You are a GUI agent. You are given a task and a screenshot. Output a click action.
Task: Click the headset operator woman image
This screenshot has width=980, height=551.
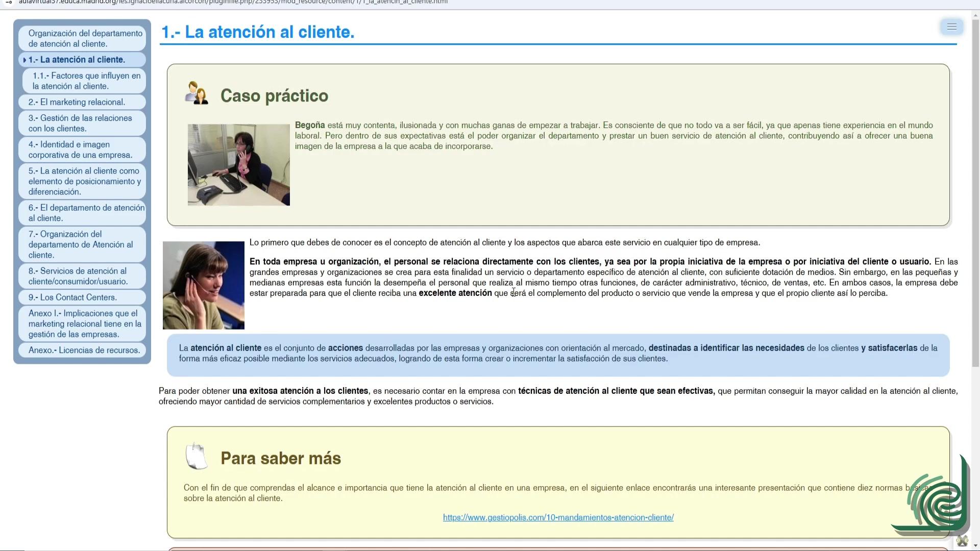[x=203, y=285]
